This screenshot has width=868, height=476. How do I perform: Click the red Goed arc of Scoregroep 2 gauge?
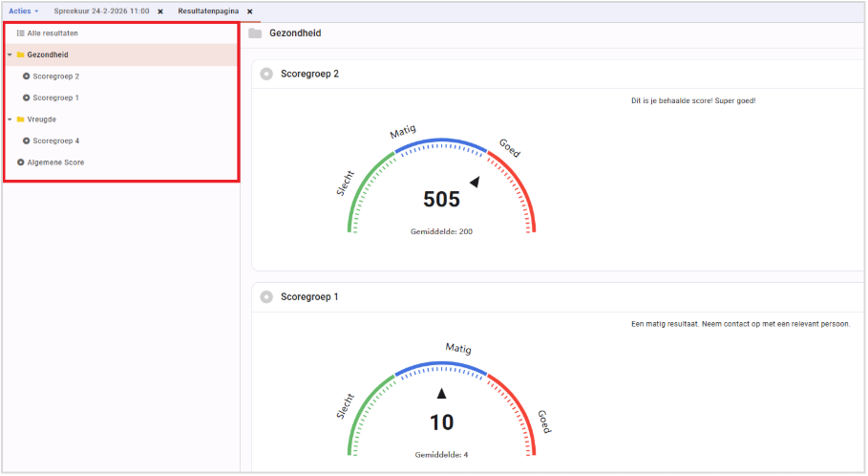pos(521,184)
